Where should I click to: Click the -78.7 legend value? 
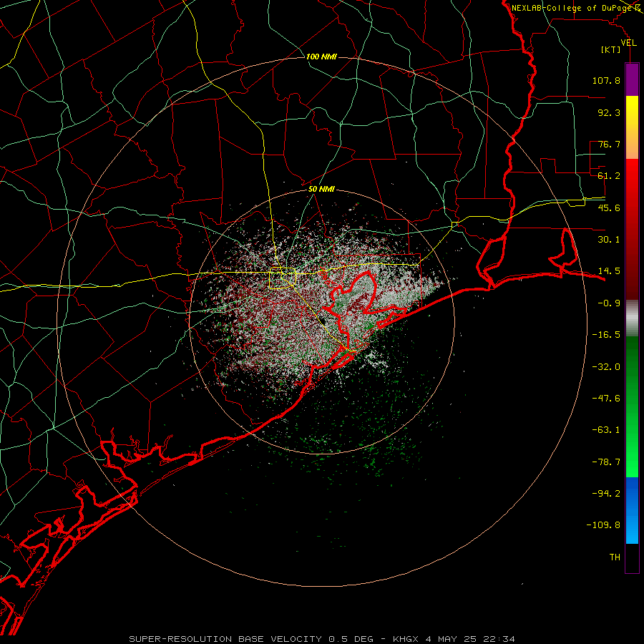tap(606, 462)
